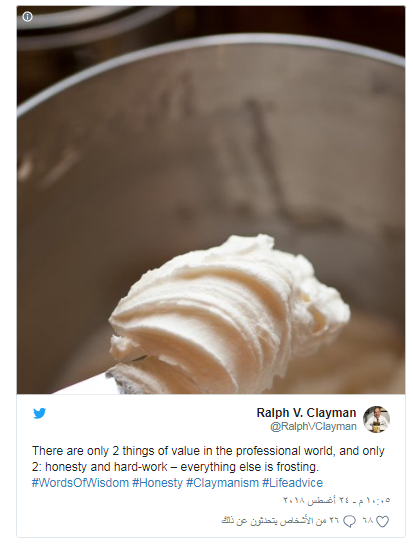Visit the #Lifeadvice hashtag
This screenshot has width=413, height=551.
point(292,483)
